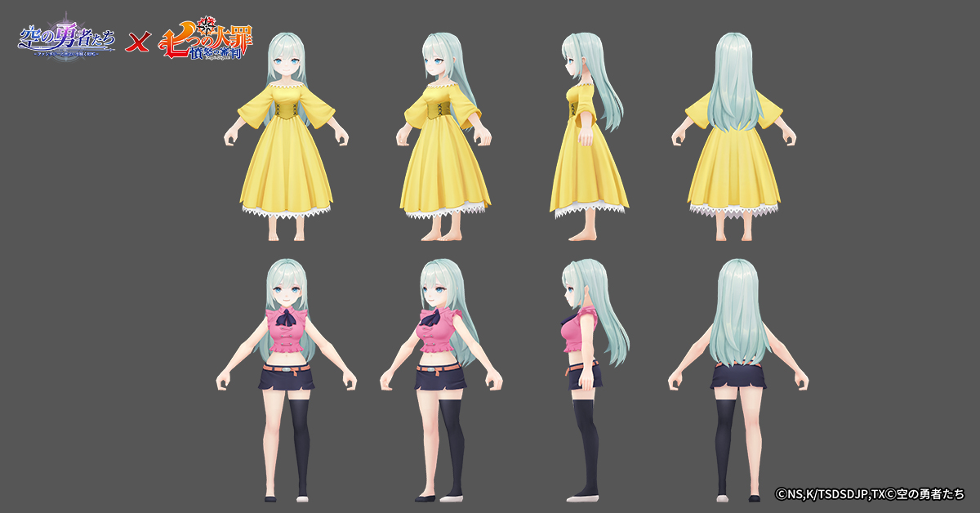The height and width of the screenshot is (513, 980).
Task: Click the Sora no Yuusha-tachi game logo
Action: click(x=67, y=40)
